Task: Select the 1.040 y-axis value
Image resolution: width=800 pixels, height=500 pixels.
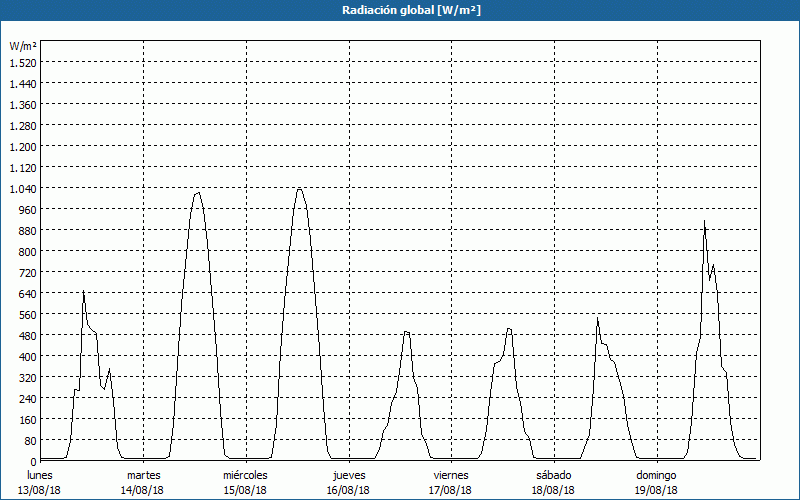Action: [x=23, y=188]
